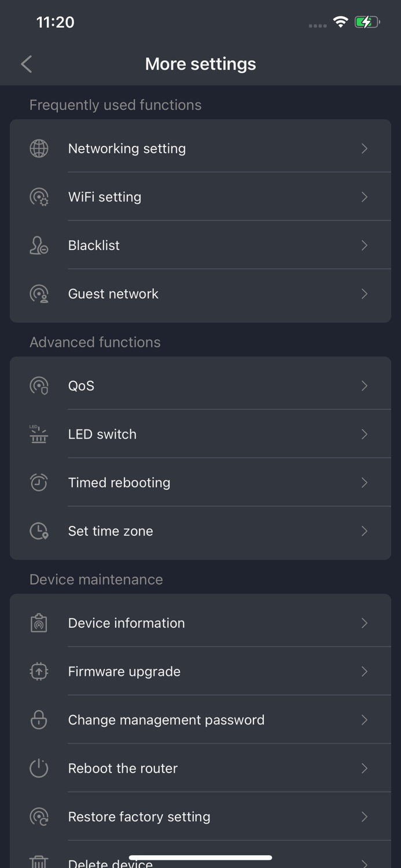The height and width of the screenshot is (868, 401).
Task: Open the Guest network settings
Action: click(200, 294)
